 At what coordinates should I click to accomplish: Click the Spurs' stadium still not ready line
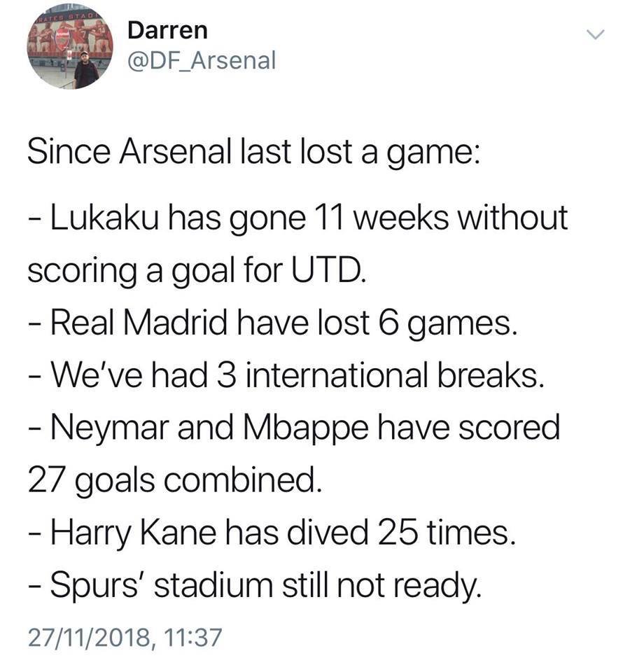255,585
